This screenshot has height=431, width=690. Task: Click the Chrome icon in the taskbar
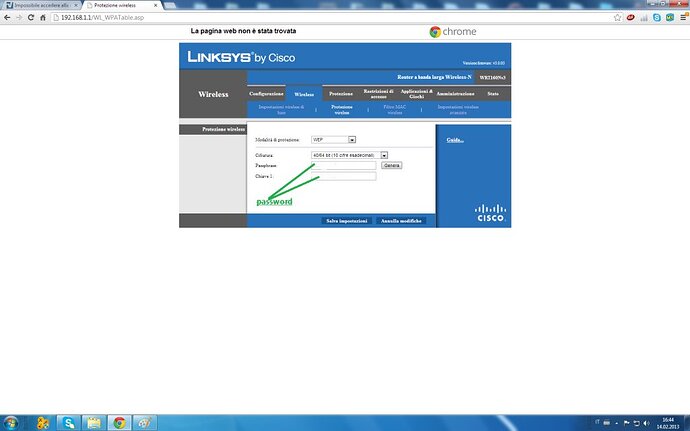120,421
